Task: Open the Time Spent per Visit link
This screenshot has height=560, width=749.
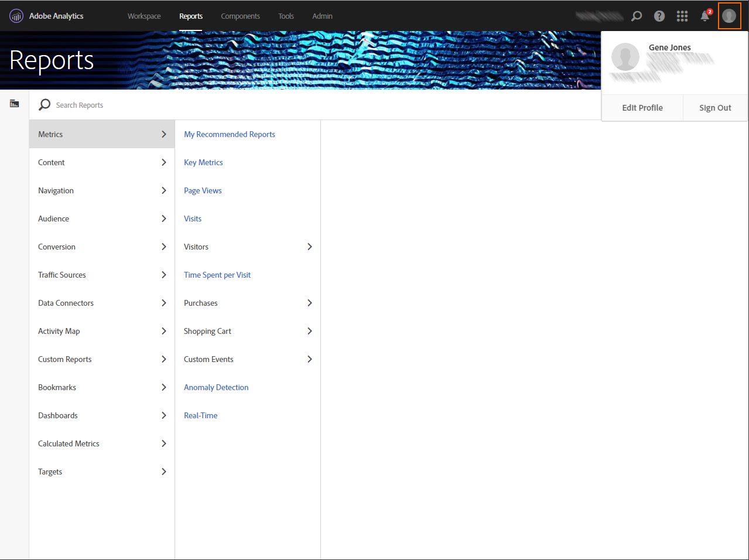Action: 217,275
